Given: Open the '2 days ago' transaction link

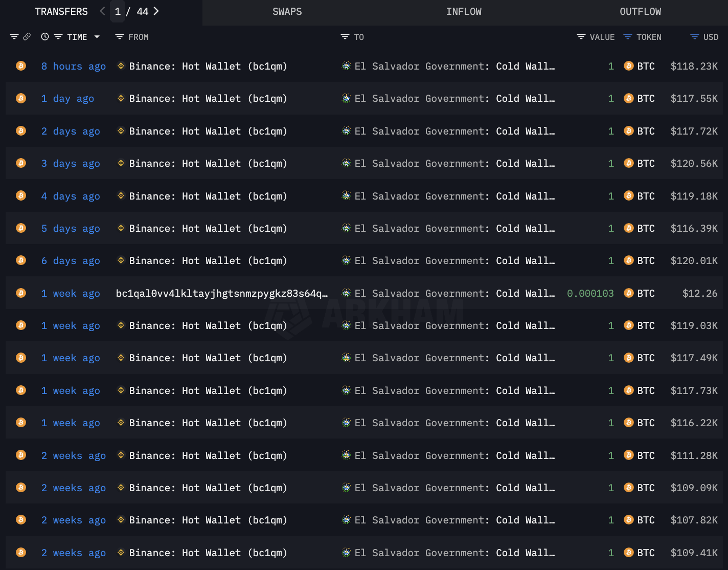Looking at the screenshot, I should 71,131.
